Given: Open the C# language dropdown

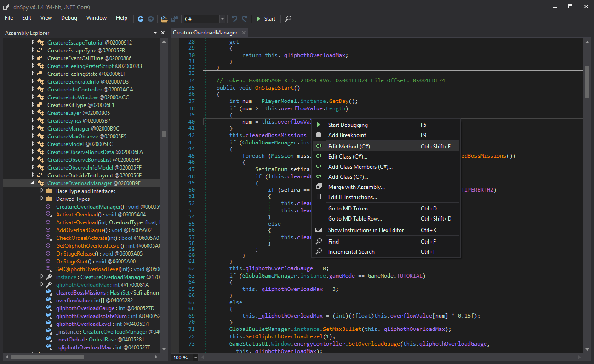Looking at the screenshot, I should 223,19.
